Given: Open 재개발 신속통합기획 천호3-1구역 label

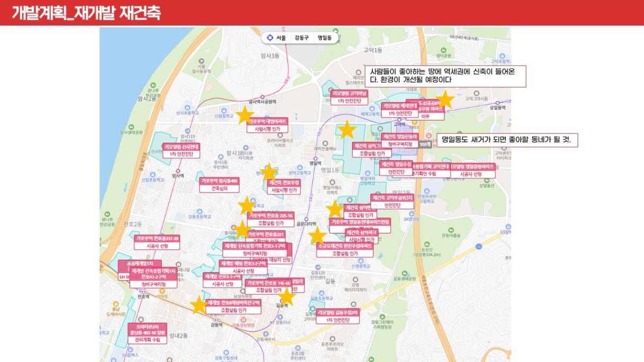Looking at the screenshot, I should point(255,250).
